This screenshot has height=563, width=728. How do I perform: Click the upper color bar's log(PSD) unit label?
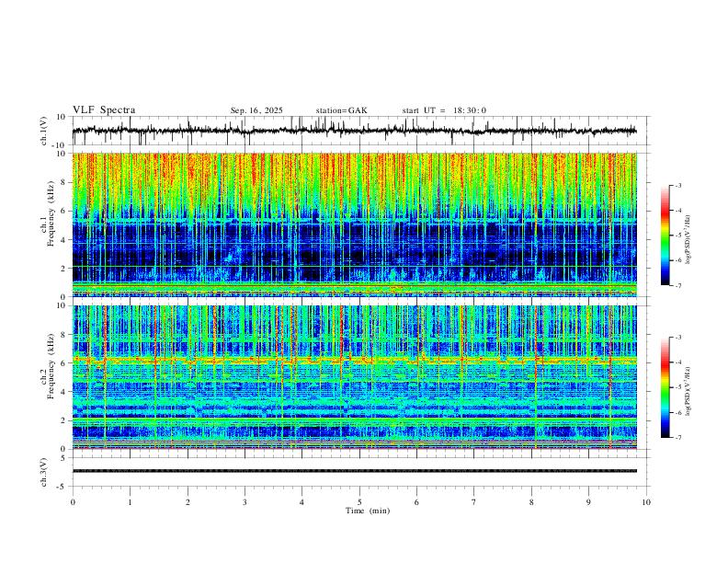[688, 239]
